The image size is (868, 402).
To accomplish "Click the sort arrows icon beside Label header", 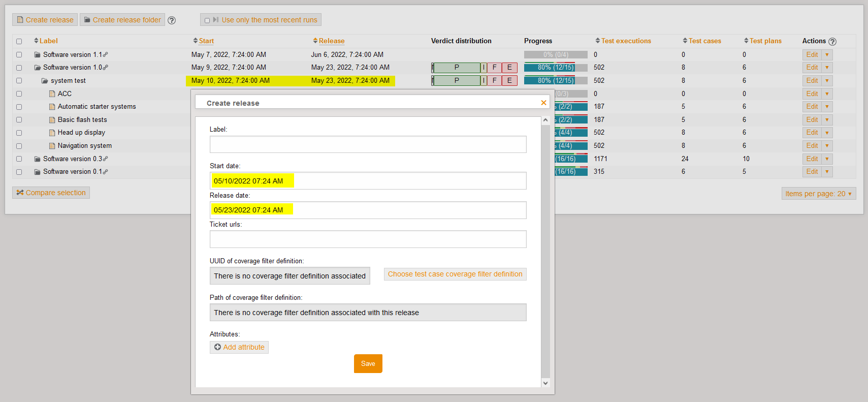I will tap(36, 41).
